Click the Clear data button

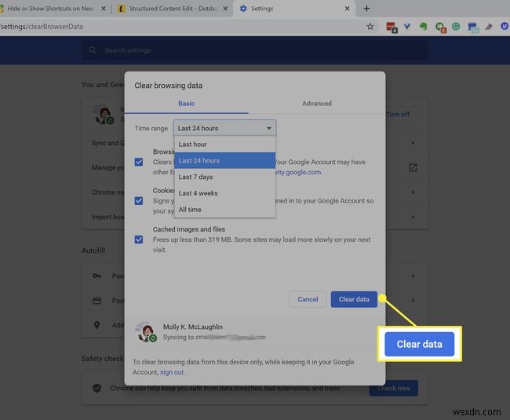(x=354, y=299)
